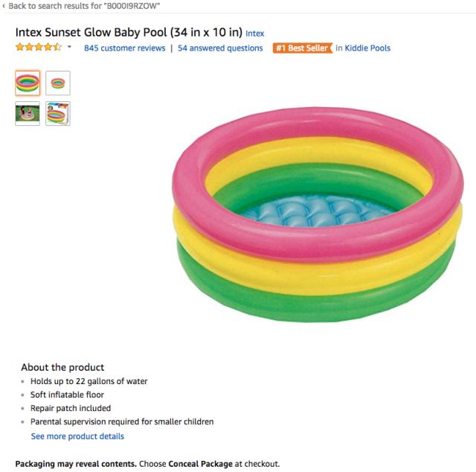The height and width of the screenshot is (472, 476).
Task: Click the 'Holds up to 22 gallons' bullet
Action: [x=89, y=381]
